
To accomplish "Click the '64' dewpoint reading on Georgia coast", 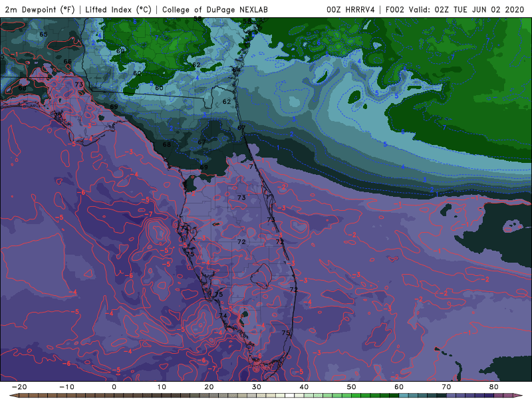I will pos(236,70).
